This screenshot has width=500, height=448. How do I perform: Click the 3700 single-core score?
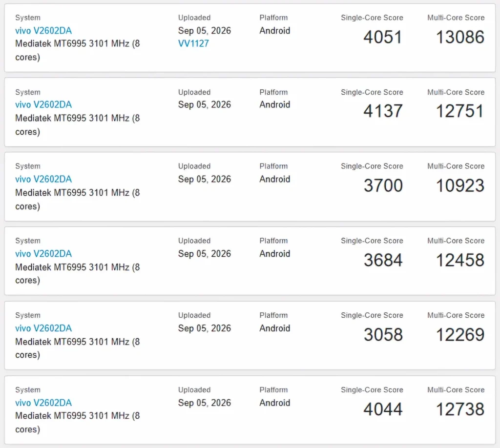383,185
